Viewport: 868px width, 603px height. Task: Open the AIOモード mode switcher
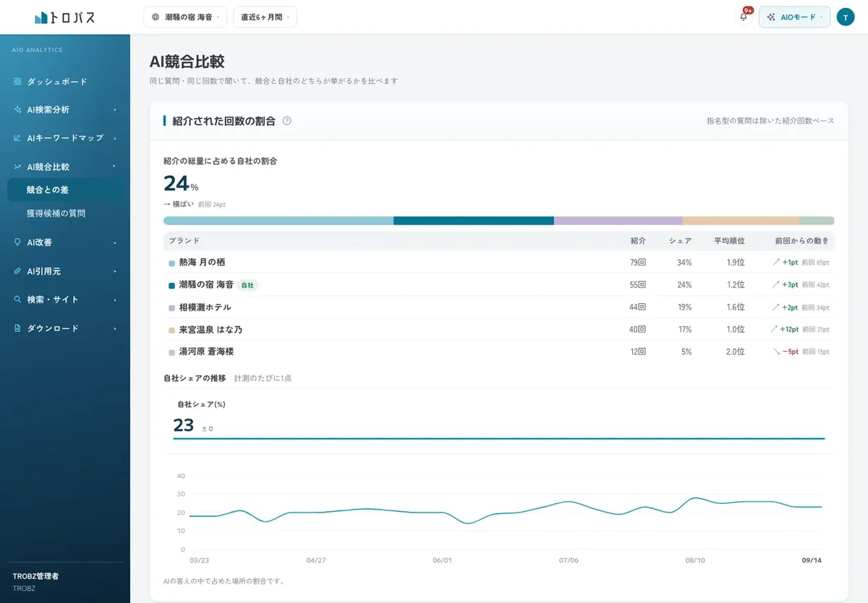click(794, 17)
